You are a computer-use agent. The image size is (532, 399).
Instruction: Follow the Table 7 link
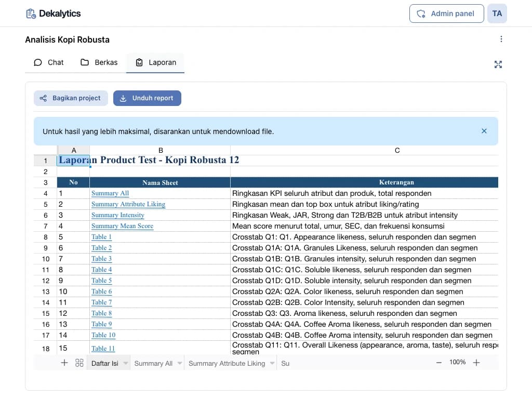101,302
